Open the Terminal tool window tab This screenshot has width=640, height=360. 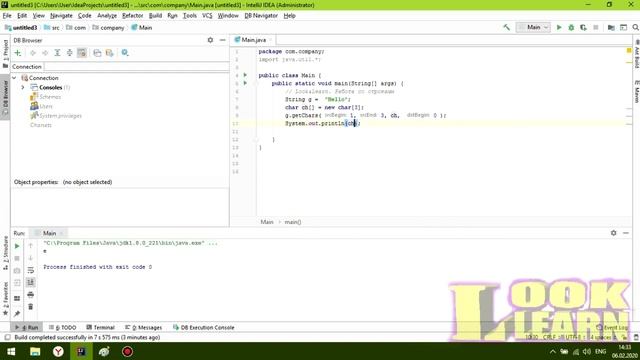(100, 327)
